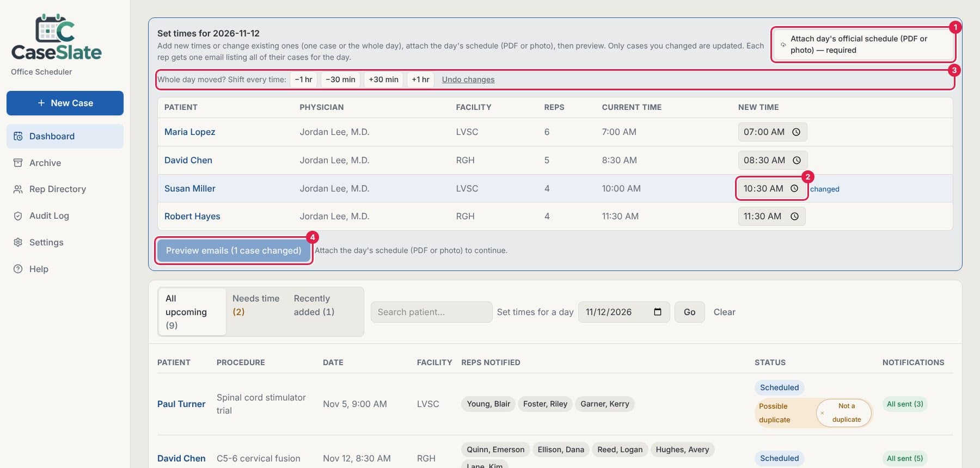Image resolution: width=980 pixels, height=468 pixels.
Task: Click clock icon in Robert Hayes's new time
Action: 794,216
